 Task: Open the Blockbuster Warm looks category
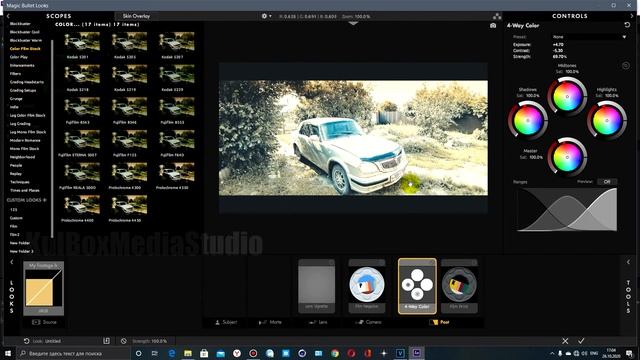coord(26,40)
